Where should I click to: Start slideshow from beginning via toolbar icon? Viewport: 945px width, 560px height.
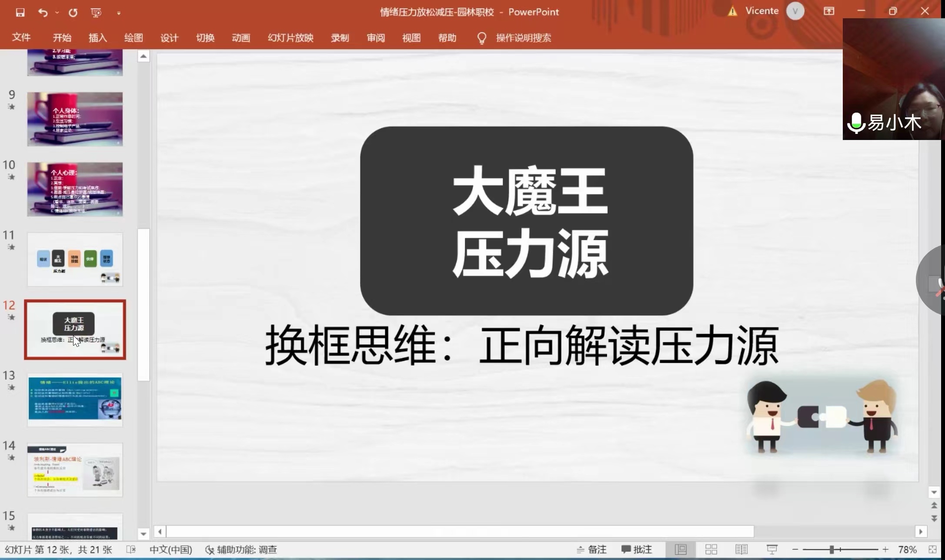tap(96, 13)
